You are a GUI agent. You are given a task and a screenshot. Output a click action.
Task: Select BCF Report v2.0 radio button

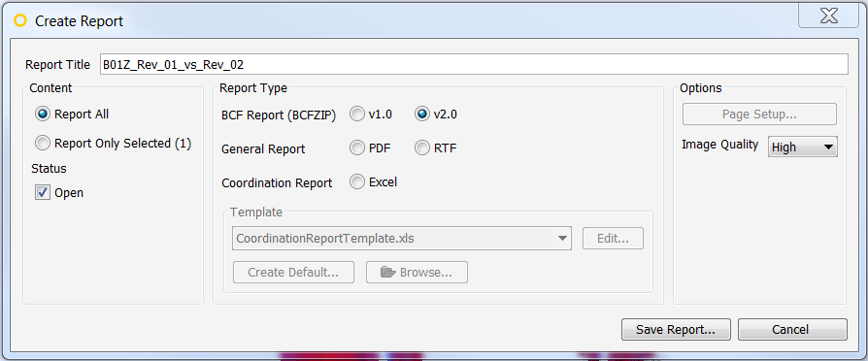pyautogui.click(x=422, y=115)
